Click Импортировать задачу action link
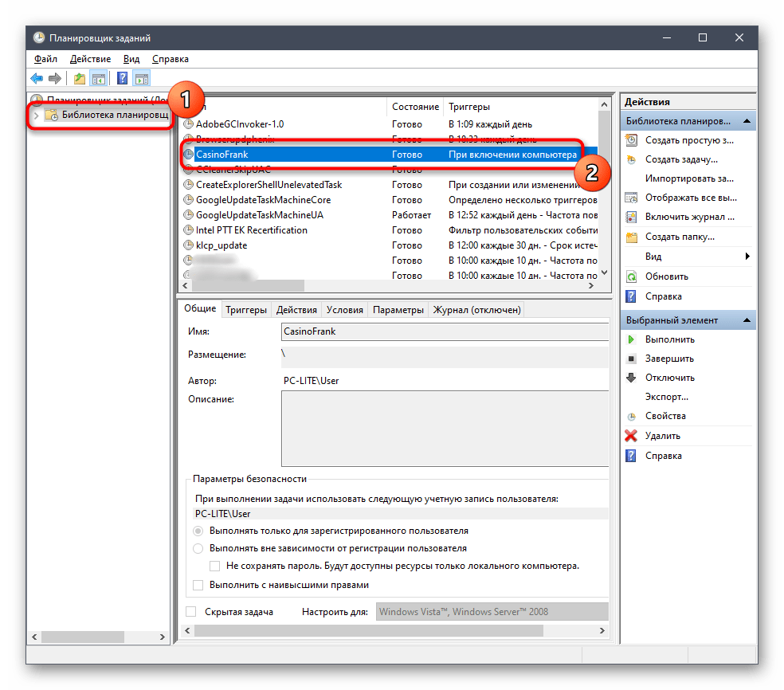This screenshot has height=690, width=784. pyautogui.click(x=689, y=178)
